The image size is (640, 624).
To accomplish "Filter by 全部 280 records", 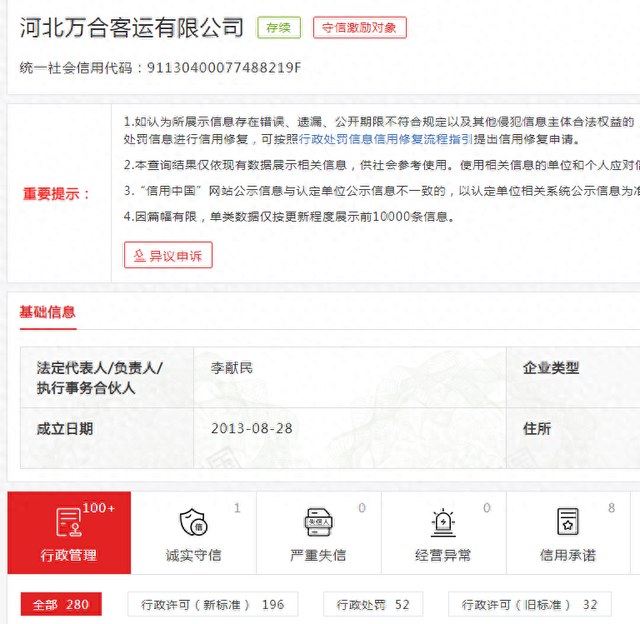I will coord(61,604).
